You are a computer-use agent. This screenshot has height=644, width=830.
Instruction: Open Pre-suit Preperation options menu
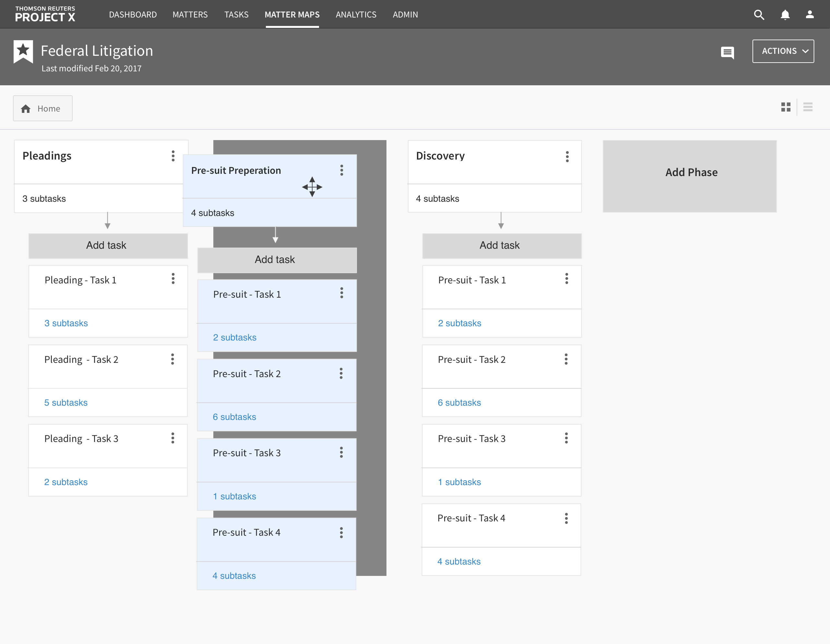pyautogui.click(x=342, y=170)
